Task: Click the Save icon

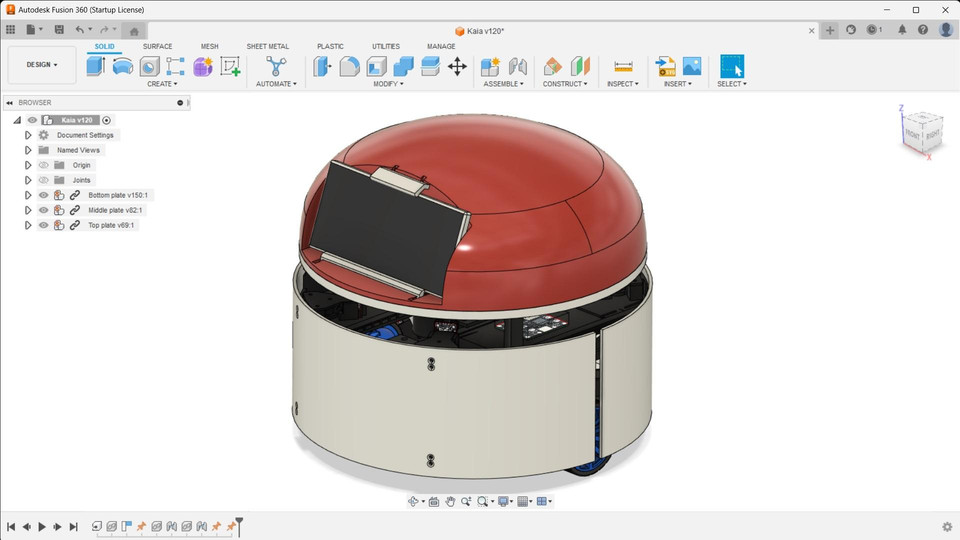Action: [59, 29]
